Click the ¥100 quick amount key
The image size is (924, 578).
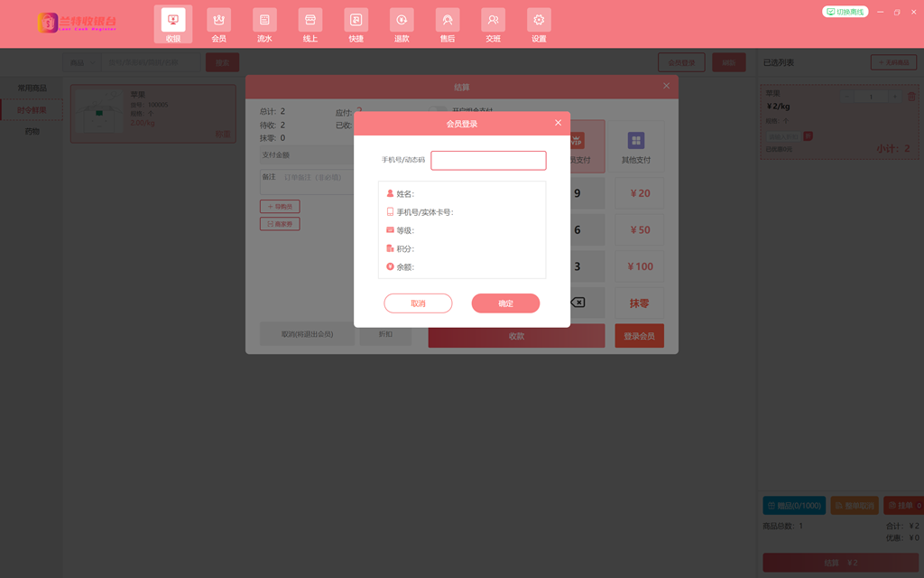click(x=640, y=266)
